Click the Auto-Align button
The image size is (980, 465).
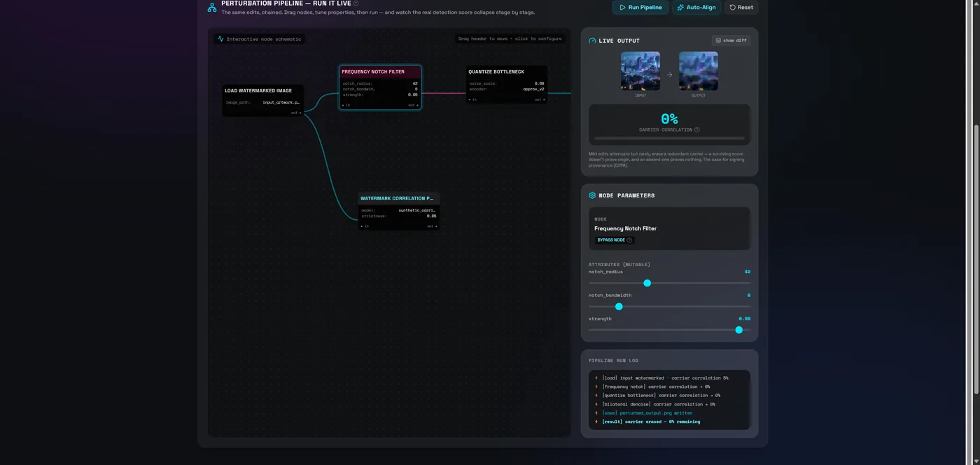[696, 7]
